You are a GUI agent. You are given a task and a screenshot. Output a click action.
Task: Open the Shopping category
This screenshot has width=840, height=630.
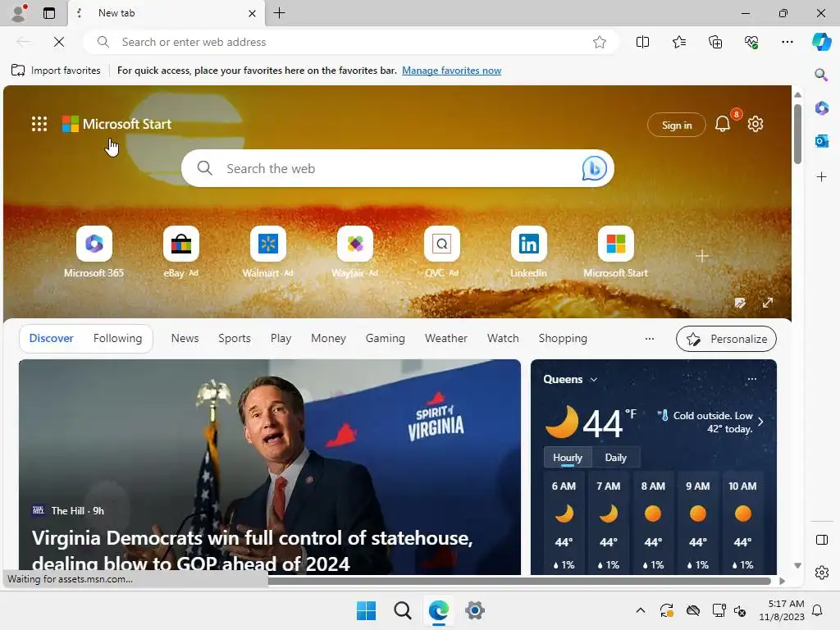[x=563, y=339]
